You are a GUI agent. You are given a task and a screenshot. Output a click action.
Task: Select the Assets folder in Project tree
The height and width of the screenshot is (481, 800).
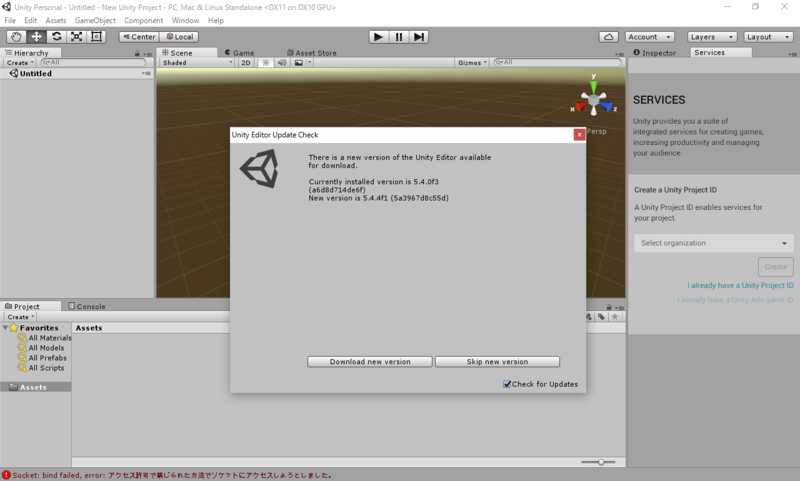pyautogui.click(x=36, y=387)
